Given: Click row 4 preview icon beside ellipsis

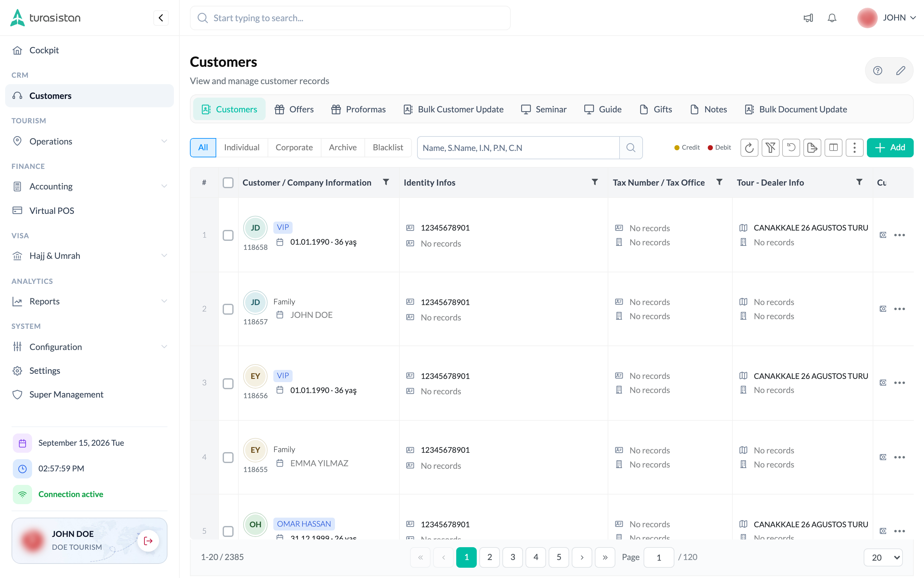Looking at the screenshot, I should 883,457.
